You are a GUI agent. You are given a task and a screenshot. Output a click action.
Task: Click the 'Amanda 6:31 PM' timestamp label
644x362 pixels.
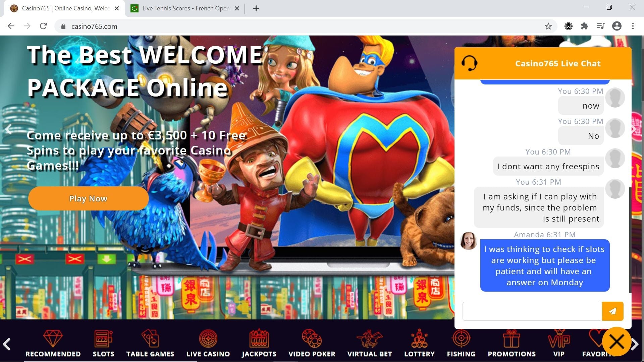click(x=545, y=235)
